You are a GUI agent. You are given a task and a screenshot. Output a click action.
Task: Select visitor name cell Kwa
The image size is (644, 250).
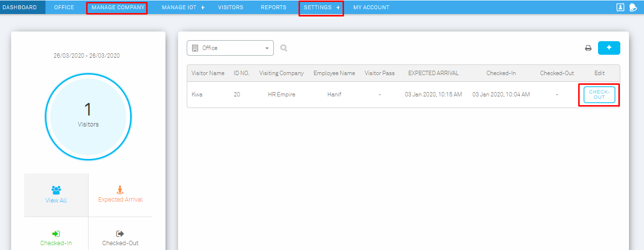(x=197, y=94)
